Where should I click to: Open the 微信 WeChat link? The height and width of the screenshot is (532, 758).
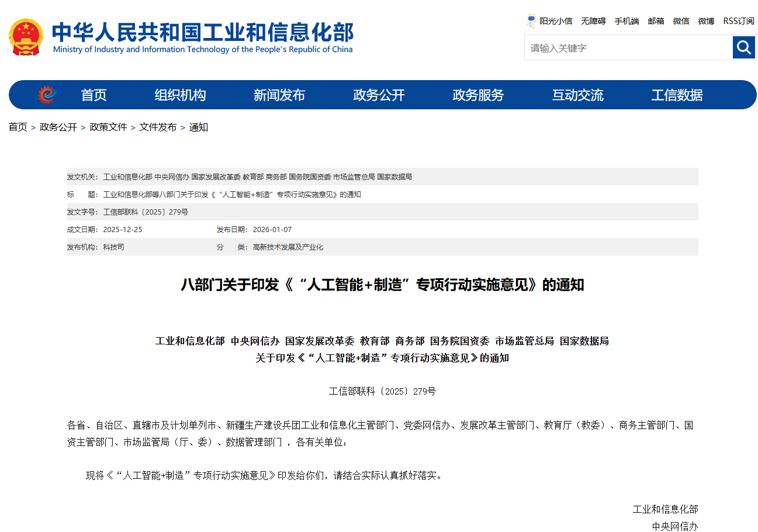[x=681, y=20]
